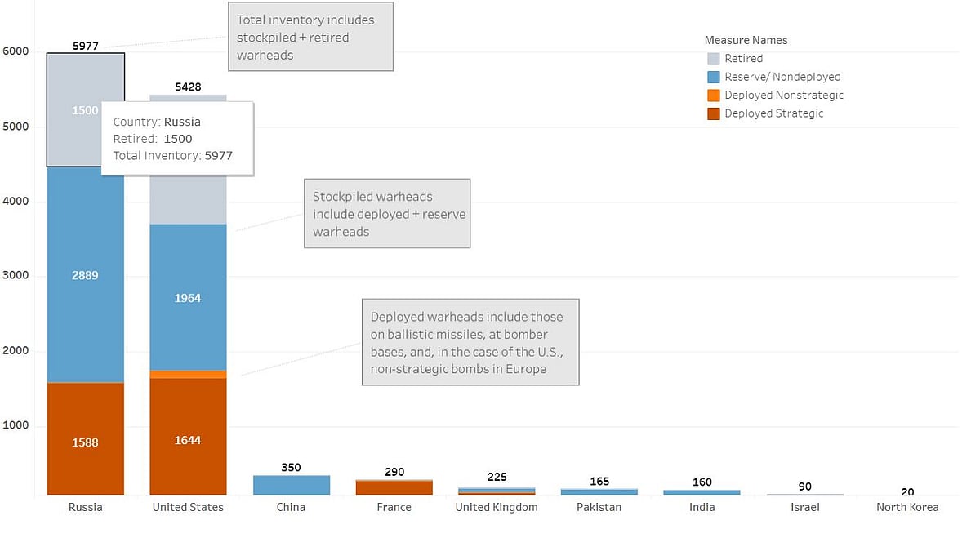Click China's blue bar
This screenshot has height=538, width=980.
291,485
